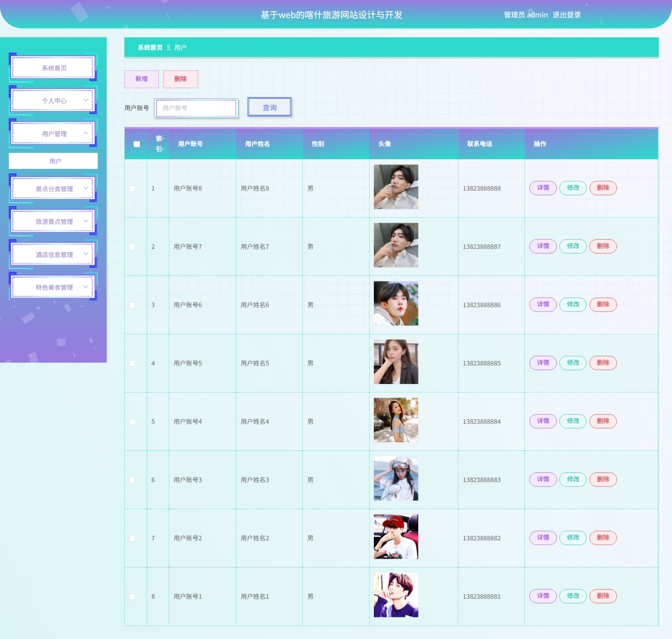Open 系统首页 in the sidebar
Image resolution: width=672 pixels, height=639 pixels.
pyautogui.click(x=53, y=68)
